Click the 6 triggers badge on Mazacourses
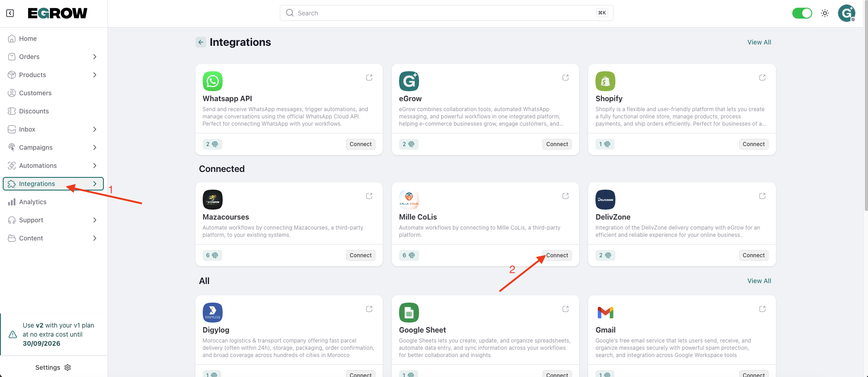 212,255
